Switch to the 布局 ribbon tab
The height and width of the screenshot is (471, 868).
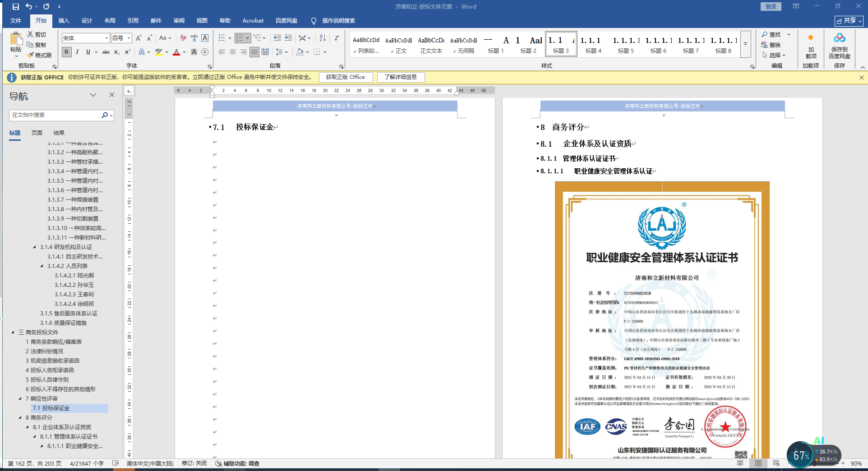tap(110, 21)
